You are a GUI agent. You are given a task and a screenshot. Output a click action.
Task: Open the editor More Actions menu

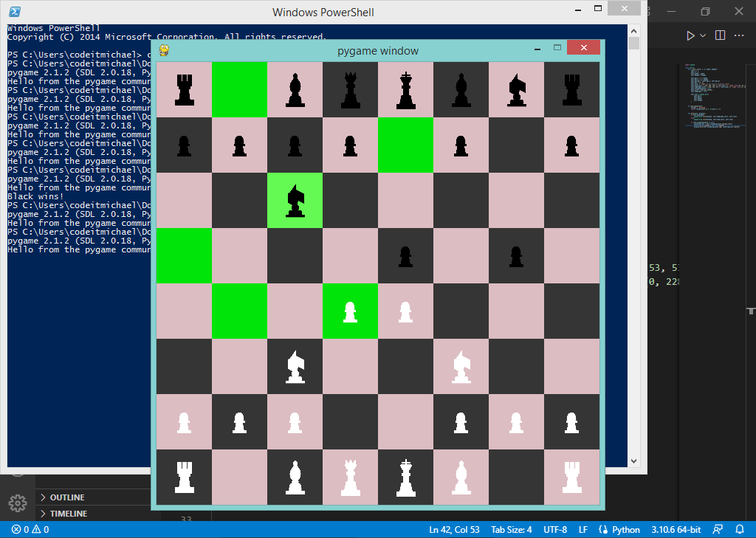pyautogui.click(x=739, y=35)
